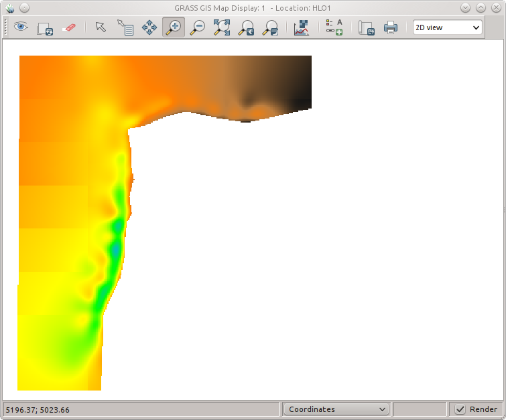
Task: Add a map element overlay
Action: click(334, 27)
